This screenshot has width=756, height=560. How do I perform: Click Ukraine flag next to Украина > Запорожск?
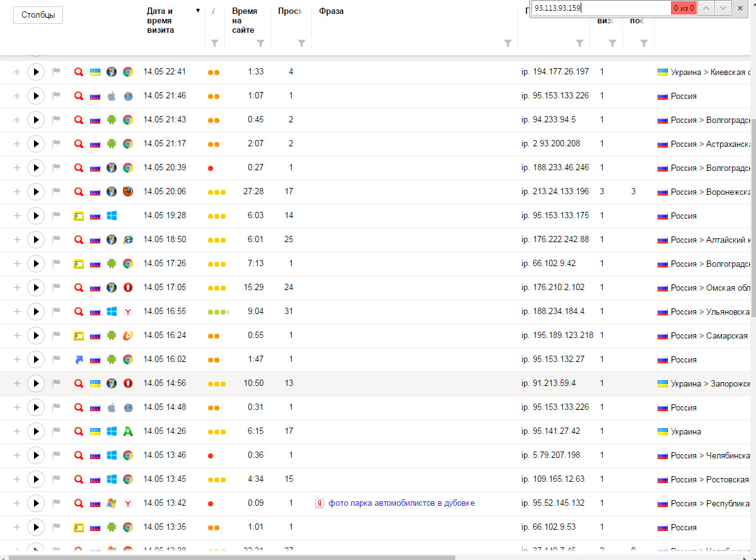click(x=663, y=384)
